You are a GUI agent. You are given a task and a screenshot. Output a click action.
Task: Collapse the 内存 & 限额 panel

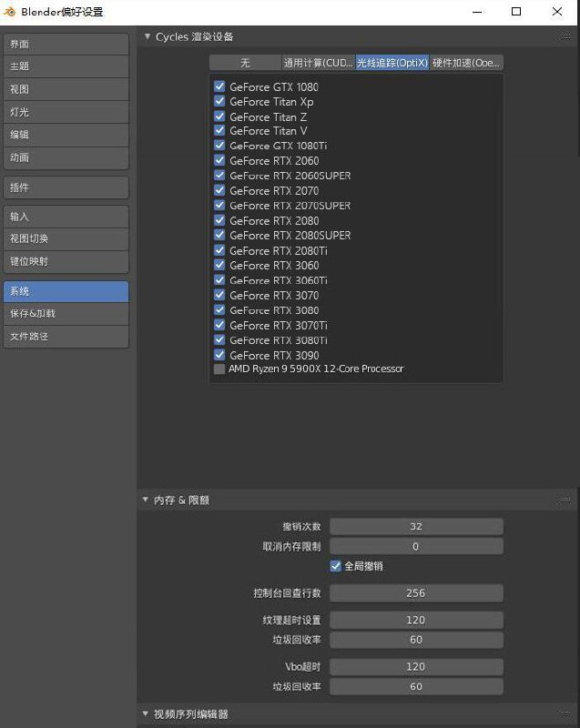click(x=146, y=500)
